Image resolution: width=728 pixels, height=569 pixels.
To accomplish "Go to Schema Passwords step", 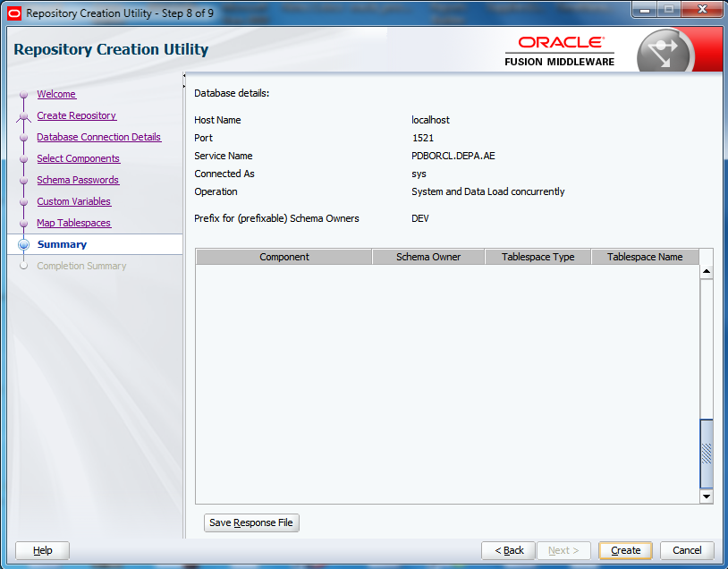I will (x=78, y=180).
